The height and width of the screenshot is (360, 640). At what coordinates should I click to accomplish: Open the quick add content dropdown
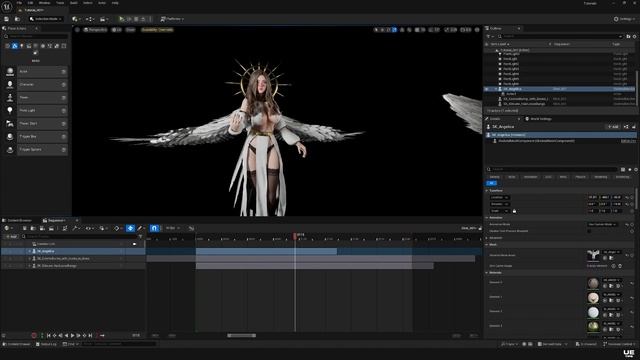click(x=76, y=19)
